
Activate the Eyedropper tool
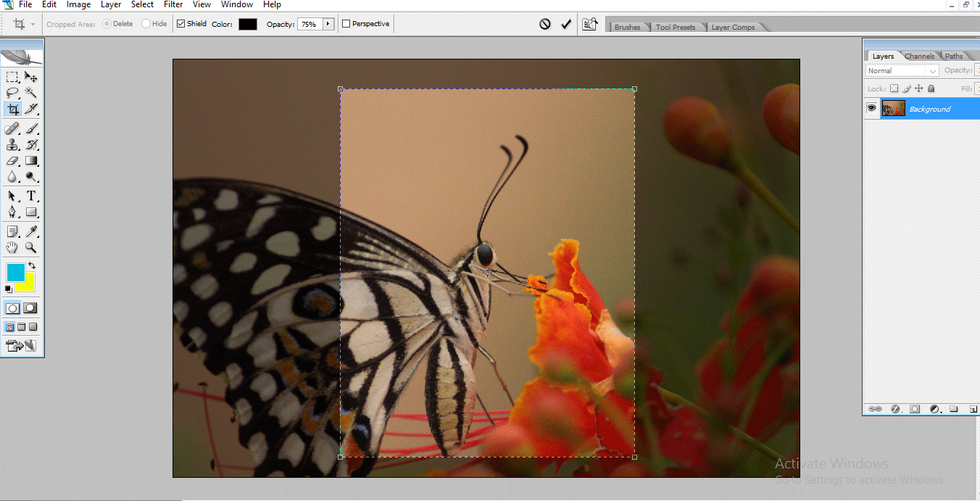[x=31, y=231]
